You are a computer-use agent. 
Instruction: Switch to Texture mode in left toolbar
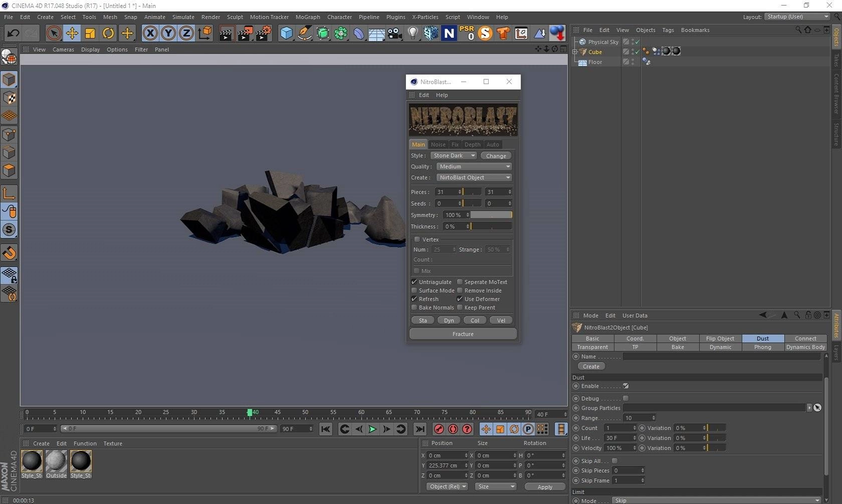(9, 98)
